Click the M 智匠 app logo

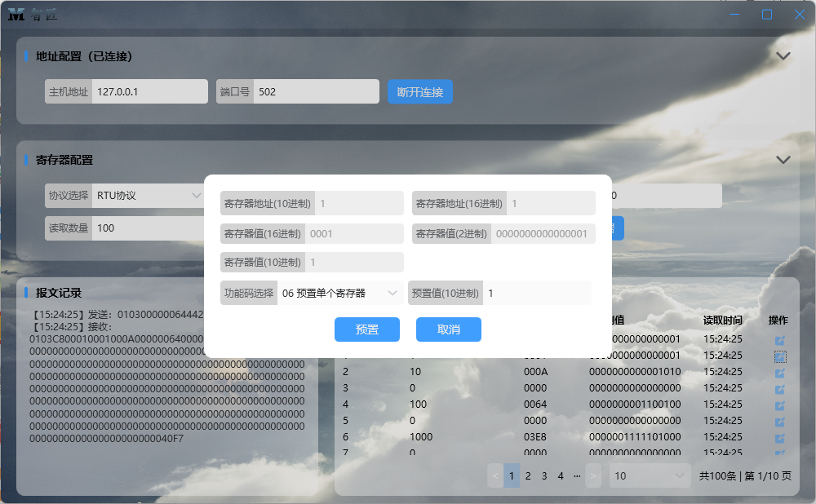(32, 14)
